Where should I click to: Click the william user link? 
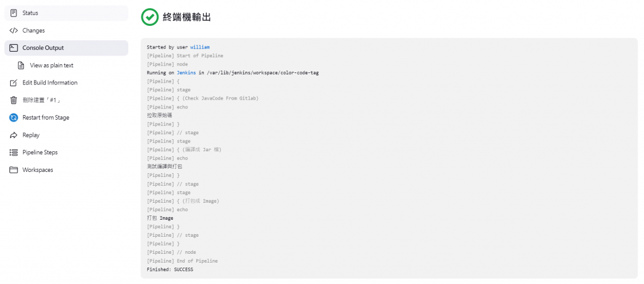click(199, 47)
